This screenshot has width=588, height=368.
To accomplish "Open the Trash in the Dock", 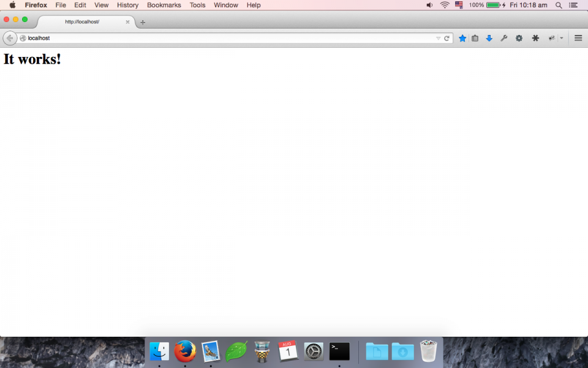I will 428,351.
